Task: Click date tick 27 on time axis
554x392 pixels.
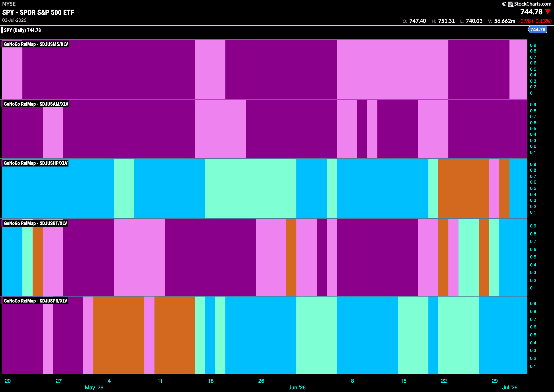Action: pyautogui.click(x=59, y=381)
